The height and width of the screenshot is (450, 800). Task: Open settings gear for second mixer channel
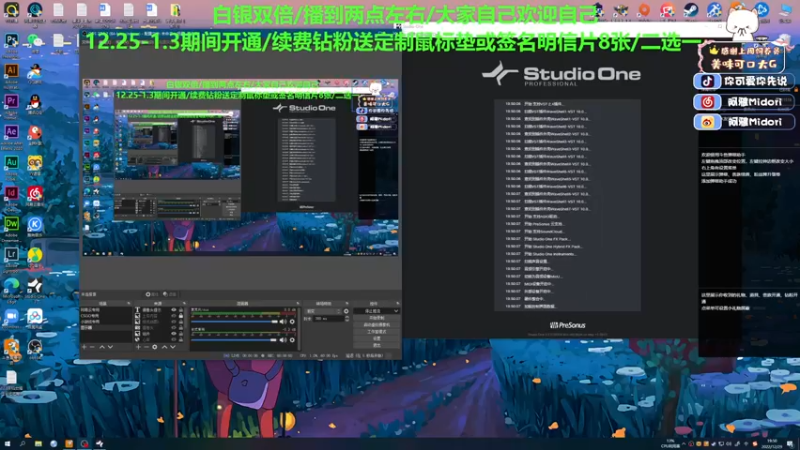(x=292, y=340)
